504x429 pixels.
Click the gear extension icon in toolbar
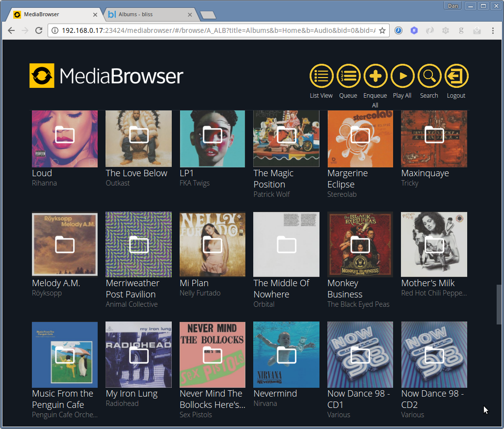[x=446, y=30]
